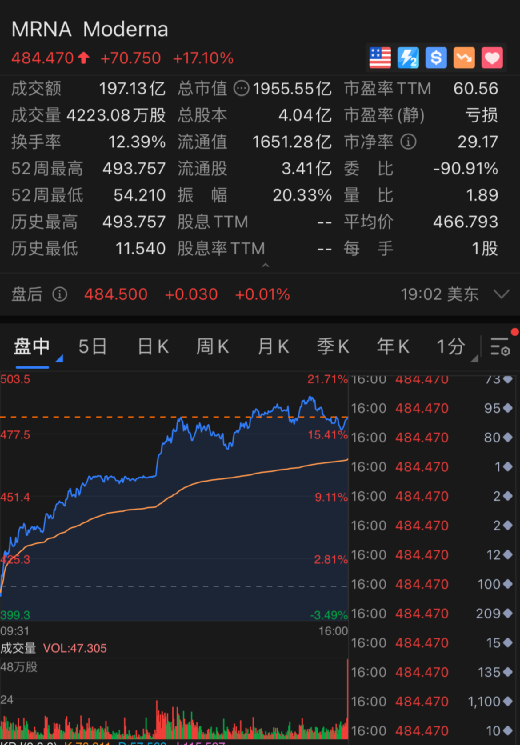Tap the 平均价 466.793 value
This screenshot has height=745, width=520.
466,221
